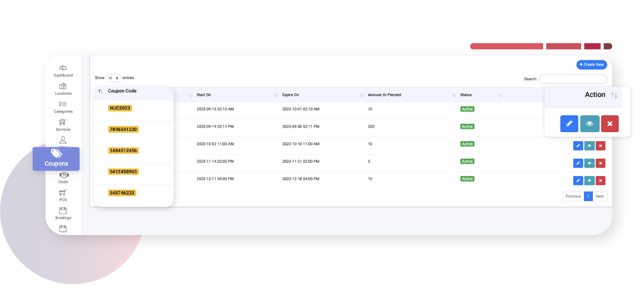Open the Bookings calendar icon

tap(63, 211)
